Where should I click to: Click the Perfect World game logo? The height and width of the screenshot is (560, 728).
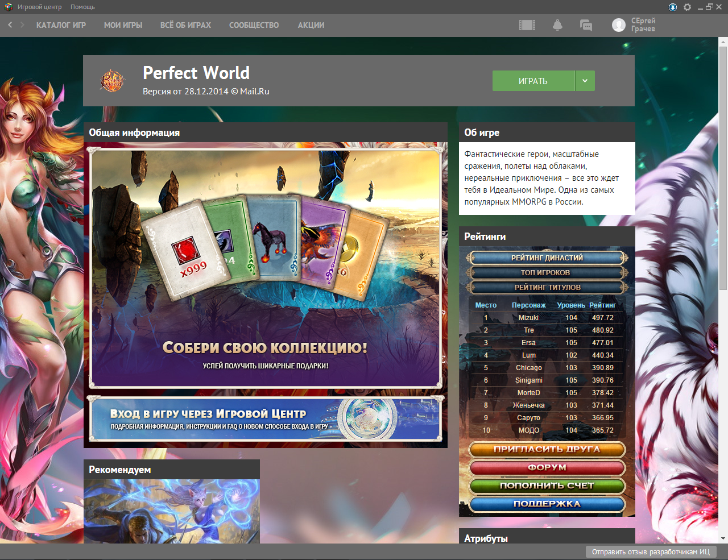(111, 81)
